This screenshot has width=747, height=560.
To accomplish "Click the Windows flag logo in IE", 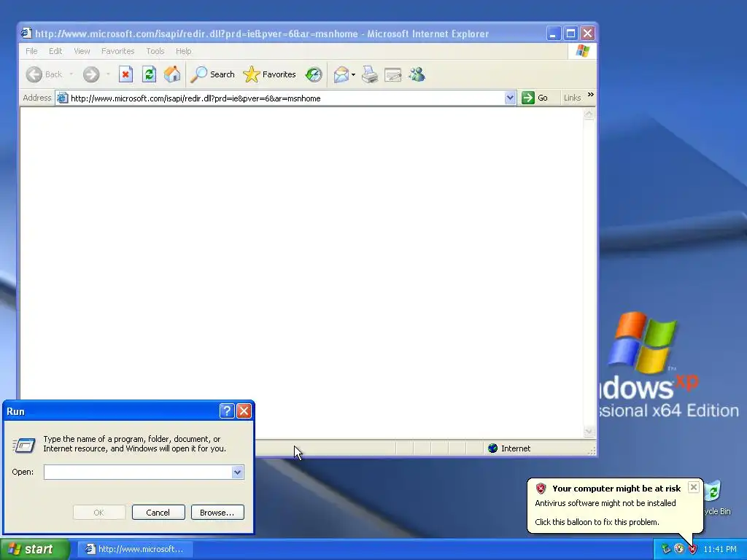I will (582, 51).
